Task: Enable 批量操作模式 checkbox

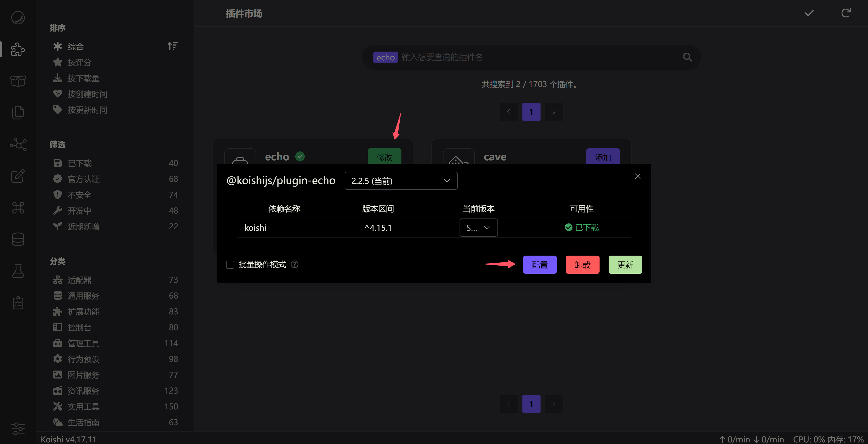Action: tap(230, 265)
